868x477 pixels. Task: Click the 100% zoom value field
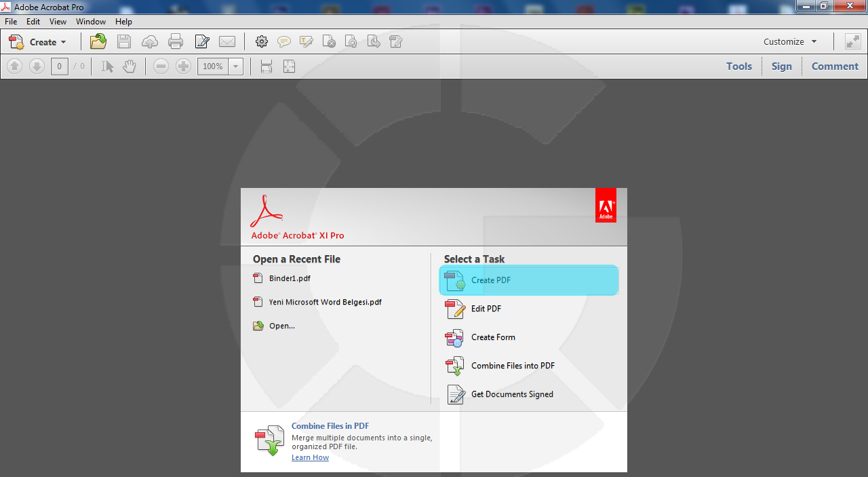click(213, 66)
